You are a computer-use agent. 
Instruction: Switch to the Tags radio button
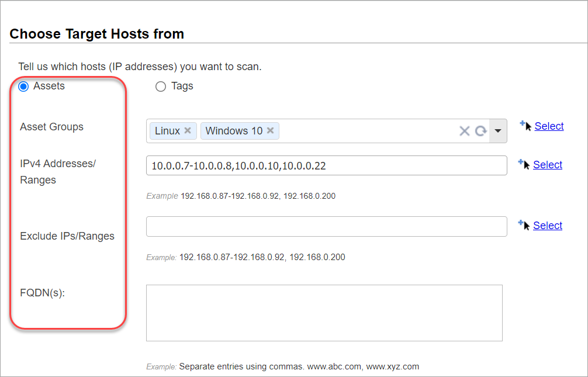coord(161,87)
